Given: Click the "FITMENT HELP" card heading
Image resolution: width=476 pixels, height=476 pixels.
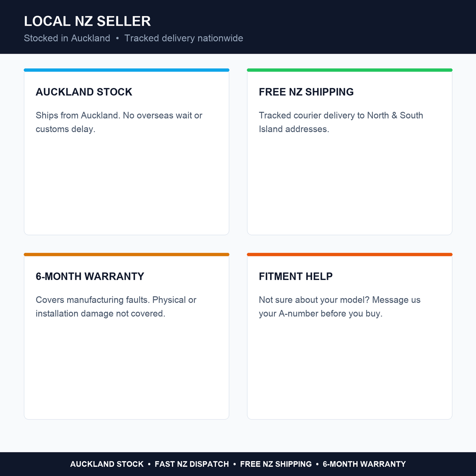Looking at the screenshot, I should coord(296,276).
